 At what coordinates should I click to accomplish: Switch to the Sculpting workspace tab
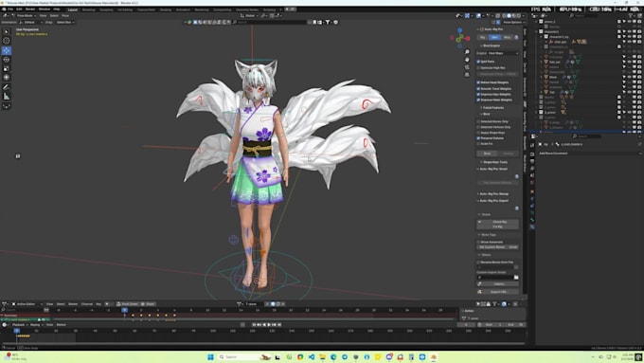(x=106, y=9)
